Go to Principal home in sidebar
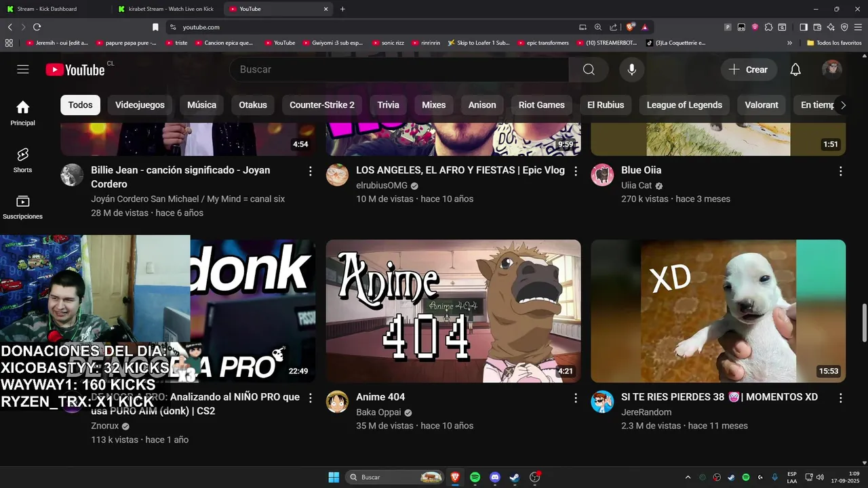This screenshot has width=868, height=488. (x=23, y=113)
